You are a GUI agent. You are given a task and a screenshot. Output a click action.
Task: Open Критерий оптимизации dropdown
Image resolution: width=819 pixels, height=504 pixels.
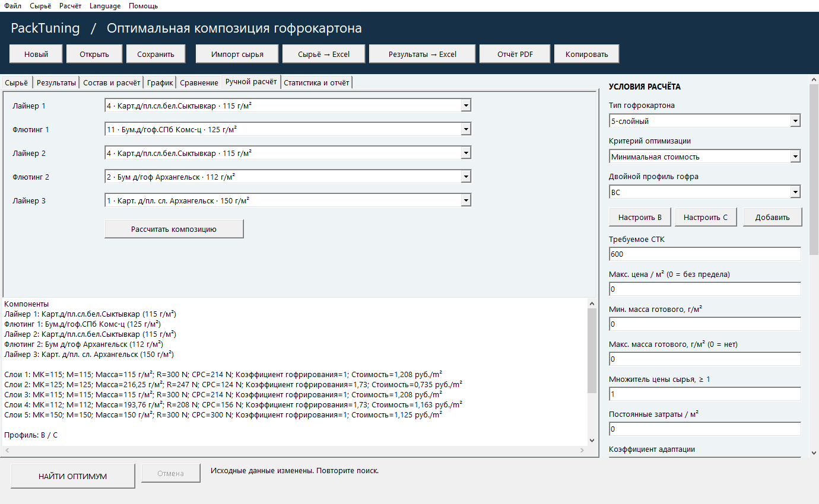(x=704, y=157)
